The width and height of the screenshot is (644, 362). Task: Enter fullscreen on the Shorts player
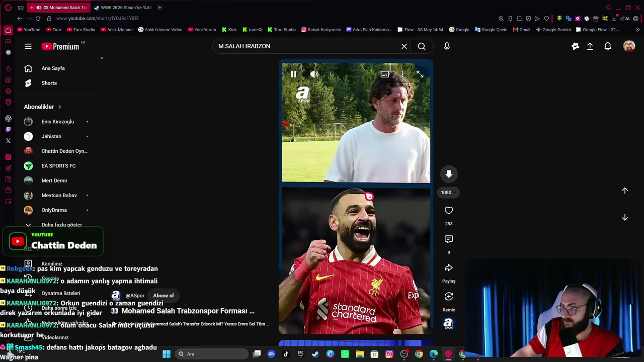[x=420, y=74]
